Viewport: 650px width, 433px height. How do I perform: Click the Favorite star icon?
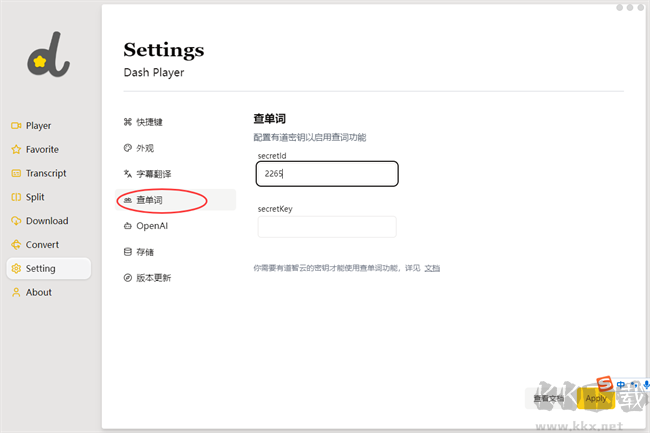16,150
